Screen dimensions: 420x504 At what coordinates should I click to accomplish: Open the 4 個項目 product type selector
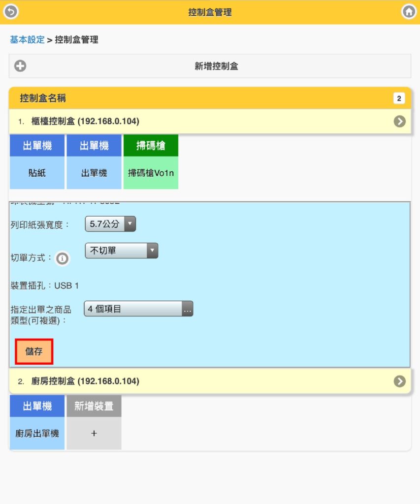pos(138,309)
